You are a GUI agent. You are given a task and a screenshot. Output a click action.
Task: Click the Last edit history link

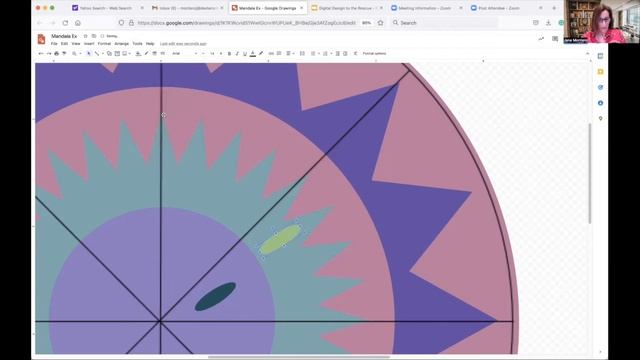coord(183,44)
